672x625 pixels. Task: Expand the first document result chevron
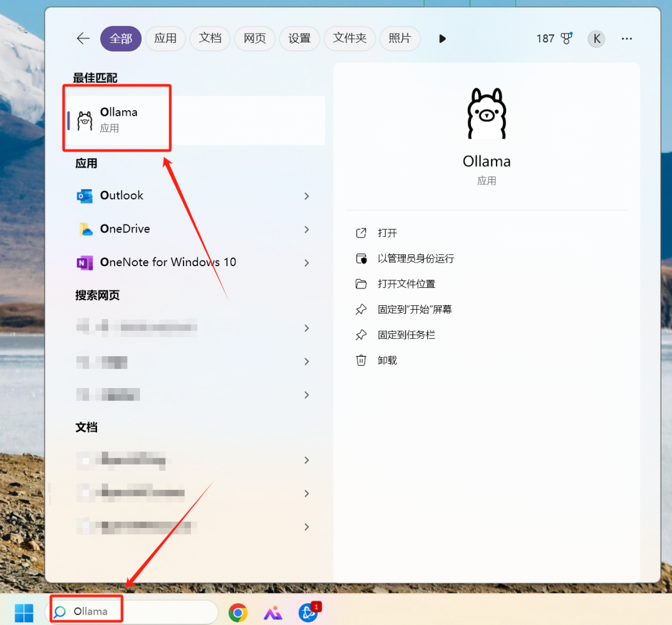[306, 460]
